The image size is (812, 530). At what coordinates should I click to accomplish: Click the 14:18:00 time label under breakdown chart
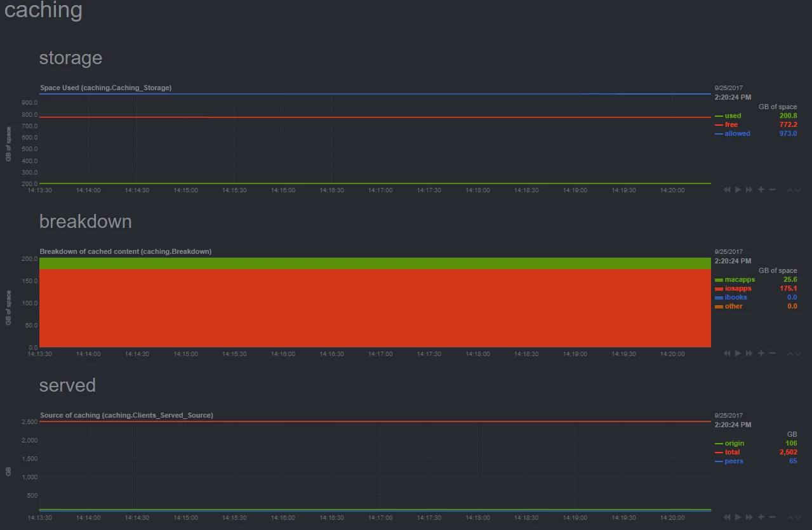[477, 354]
